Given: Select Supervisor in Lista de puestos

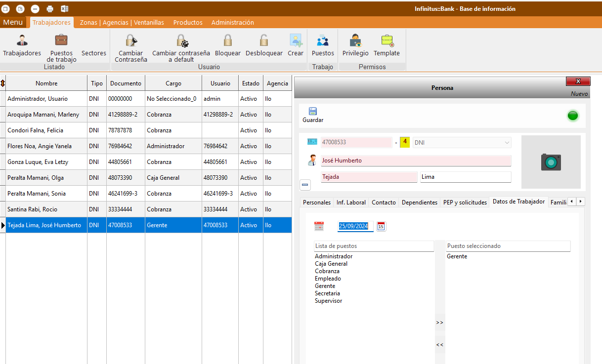Looking at the screenshot, I should (328, 301).
